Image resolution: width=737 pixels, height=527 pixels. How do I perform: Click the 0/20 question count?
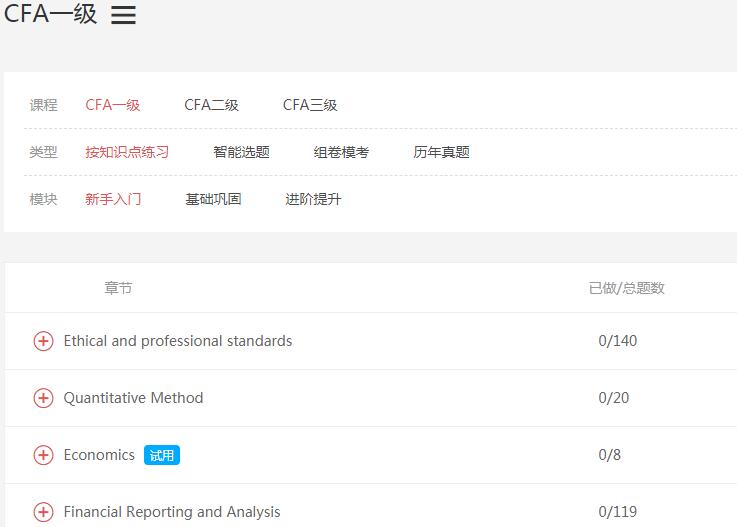pyautogui.click(x=613, y=398)
